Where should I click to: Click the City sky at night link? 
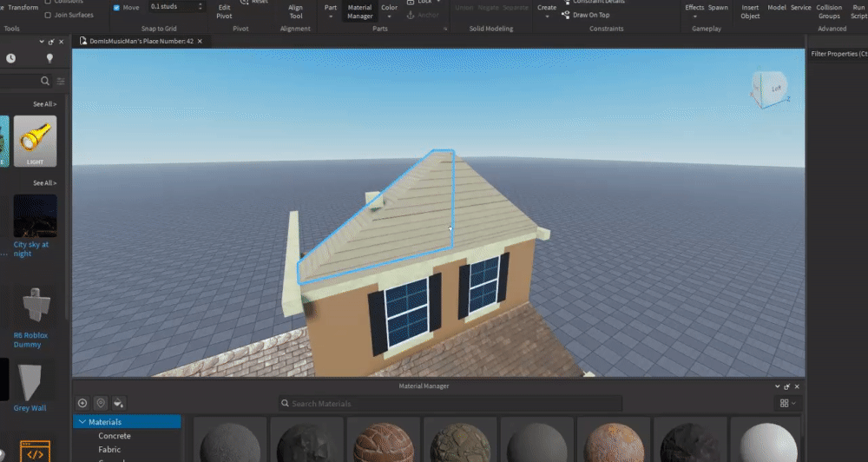point(31,248)
